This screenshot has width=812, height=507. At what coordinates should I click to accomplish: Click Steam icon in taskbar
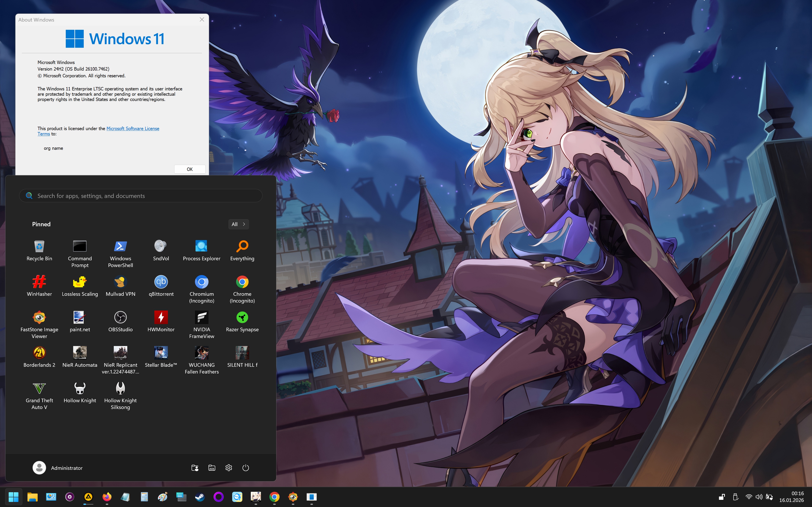pos(200,497)
